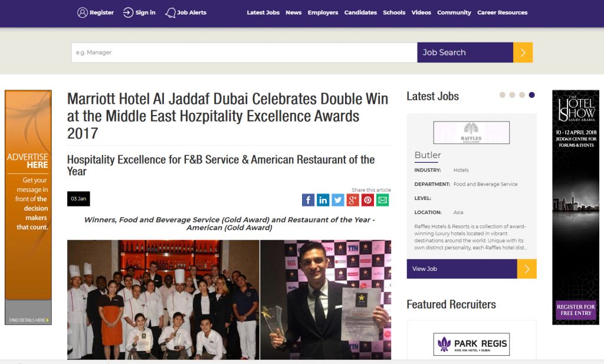Click the yellow Job Search arrow
The image size is (604, 364).
point(523,53)
